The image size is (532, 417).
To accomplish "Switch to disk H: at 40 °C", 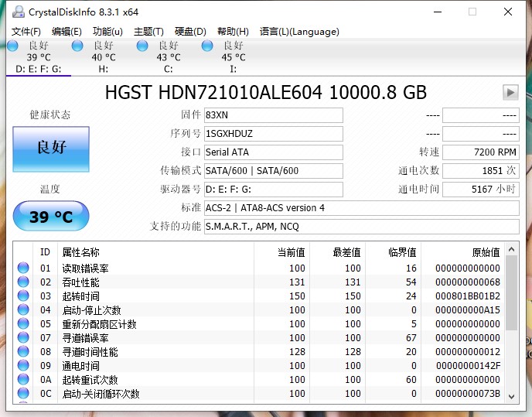I will coord(103,57).
